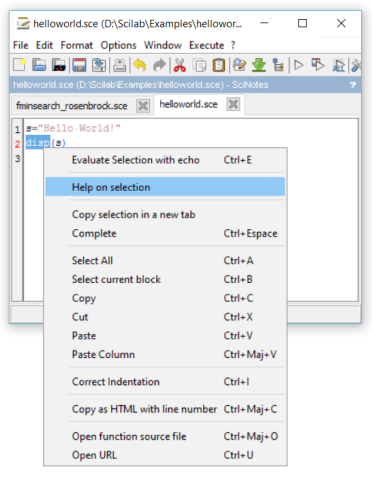Click the Find/Replace toolbar icon
The image size is (372, 480).
(x=239, y=65)
